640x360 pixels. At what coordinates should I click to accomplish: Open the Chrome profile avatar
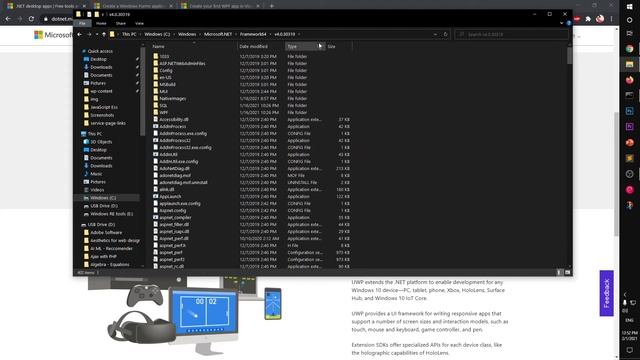[x=600, y=19]
